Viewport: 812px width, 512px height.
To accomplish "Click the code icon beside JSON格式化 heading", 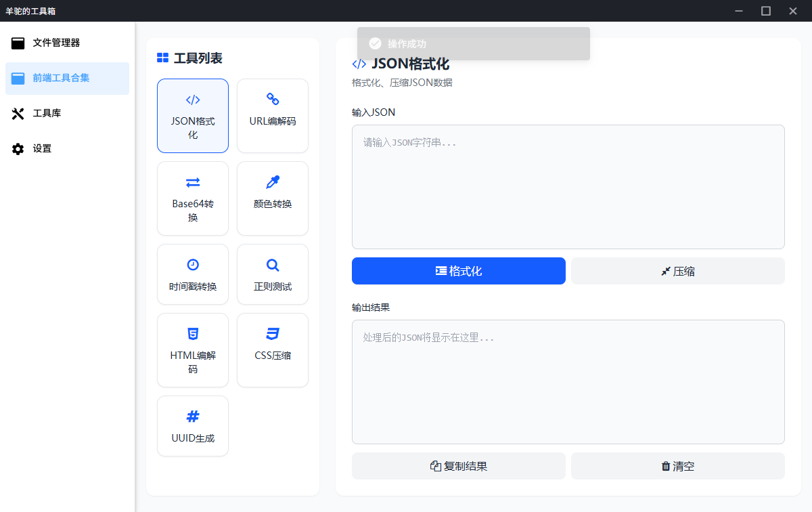I will [x=359, y=64].
